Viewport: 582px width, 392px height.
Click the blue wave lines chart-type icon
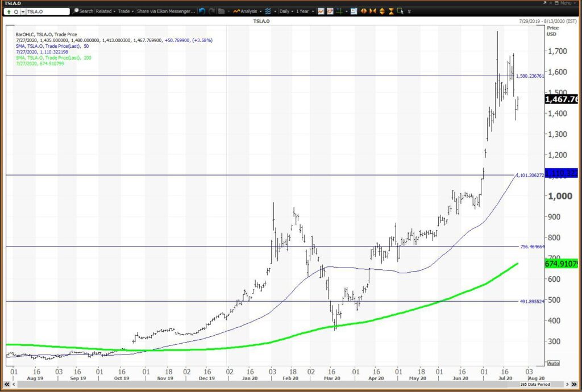268,11
